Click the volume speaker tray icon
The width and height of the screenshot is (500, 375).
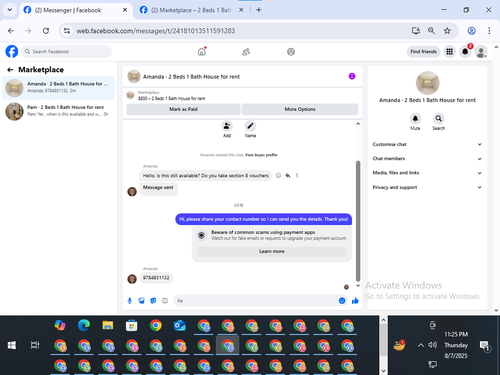[x=432, y=345]
